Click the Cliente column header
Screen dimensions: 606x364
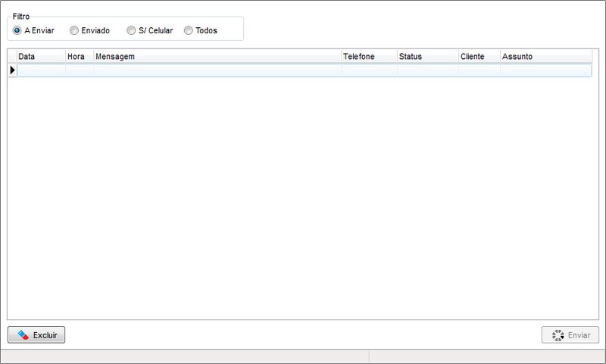coord(479,57)
